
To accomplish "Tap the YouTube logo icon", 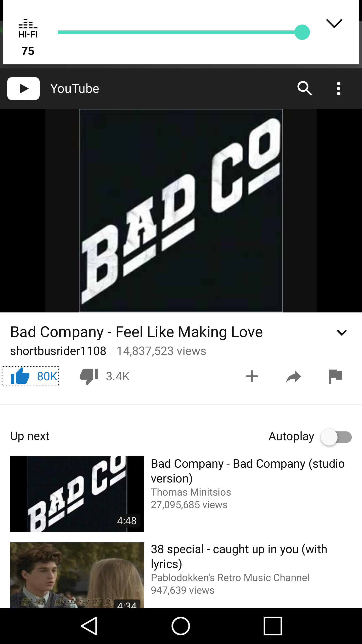I will tap(23, 89).
